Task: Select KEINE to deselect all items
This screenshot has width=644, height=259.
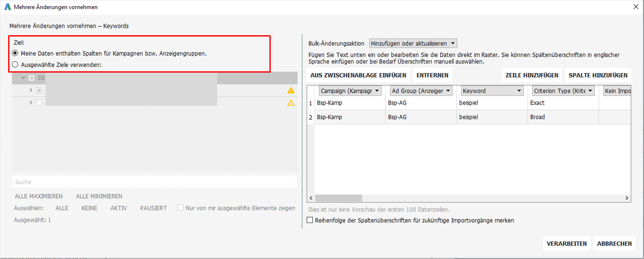Action: click(x=89, y=208)
